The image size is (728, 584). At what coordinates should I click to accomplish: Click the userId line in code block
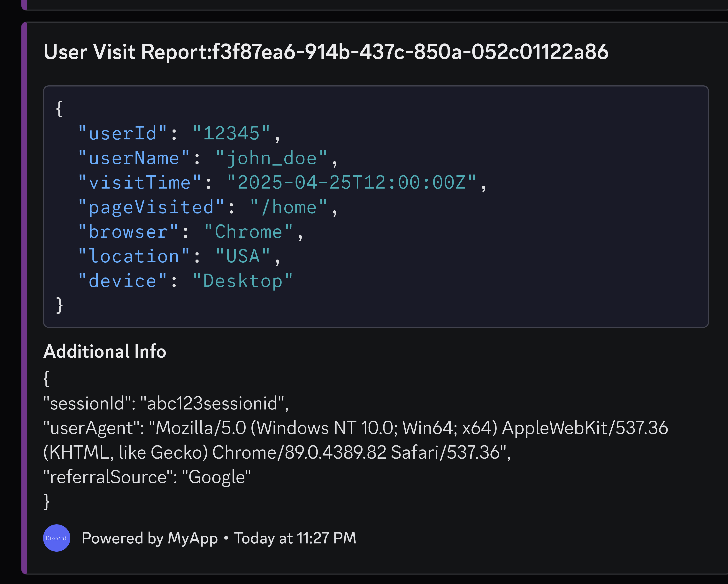point(179,133)
